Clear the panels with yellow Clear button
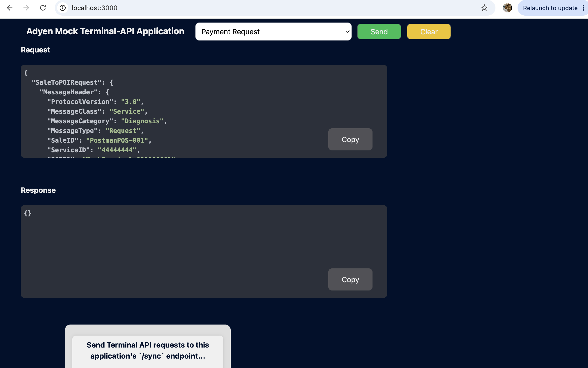Image resolution: width=588 pixels, height=368 pixels. tap(429, 32)
